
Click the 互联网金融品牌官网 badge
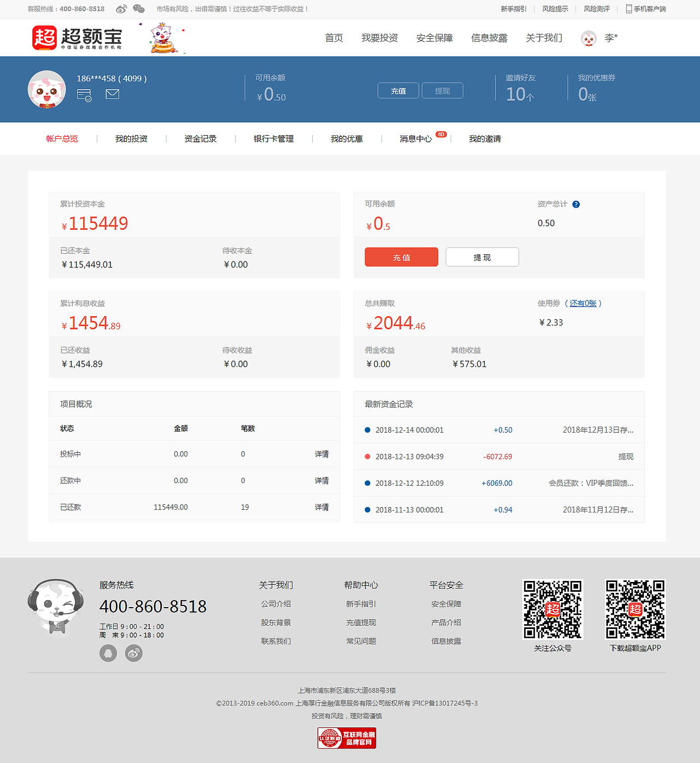pyautogui.click(x=347, y=738)
